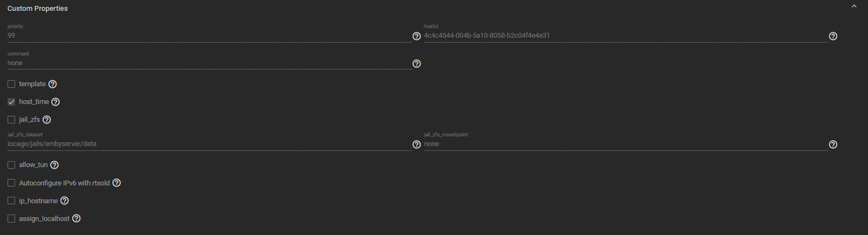The width and height of the screenshot is (868, 235).
Task: Enable the template checkbox
Action: (11, 84)
